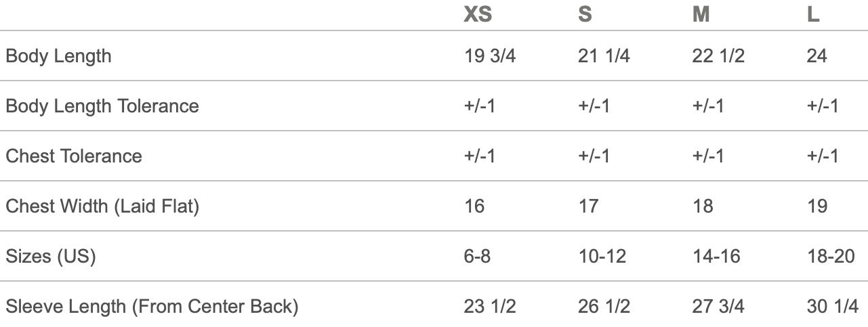Select Chest Width (Laid Flat) label
The image size is (868, 327).
coord(102,206)
